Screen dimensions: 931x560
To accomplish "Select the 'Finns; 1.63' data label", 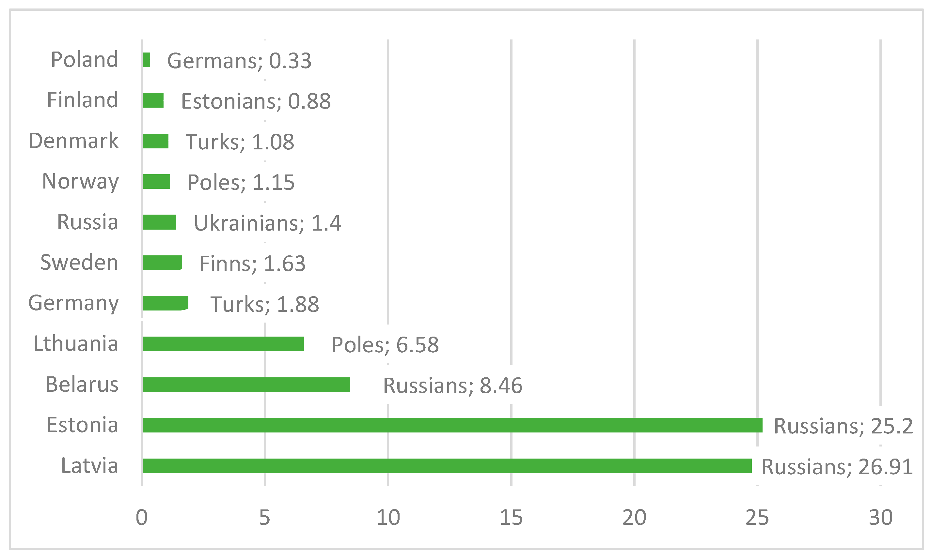I will click(x=252, y=264).
